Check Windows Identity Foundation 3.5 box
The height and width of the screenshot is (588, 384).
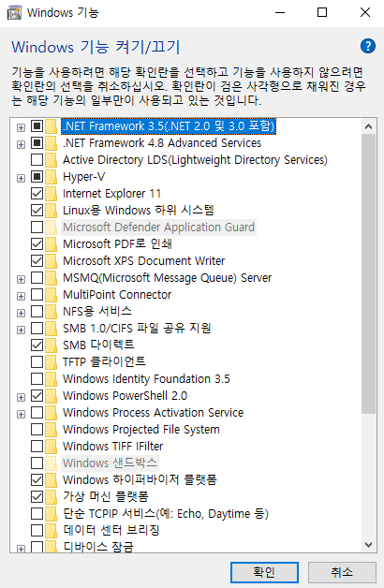pos(37,379)
